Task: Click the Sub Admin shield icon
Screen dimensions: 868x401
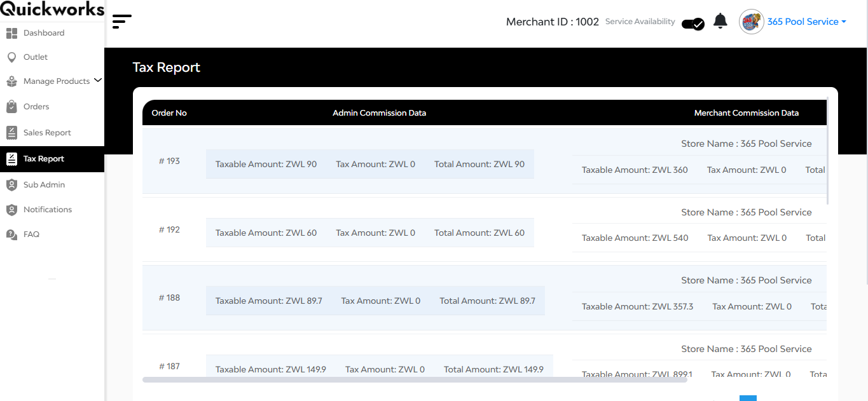Action: 11,185
